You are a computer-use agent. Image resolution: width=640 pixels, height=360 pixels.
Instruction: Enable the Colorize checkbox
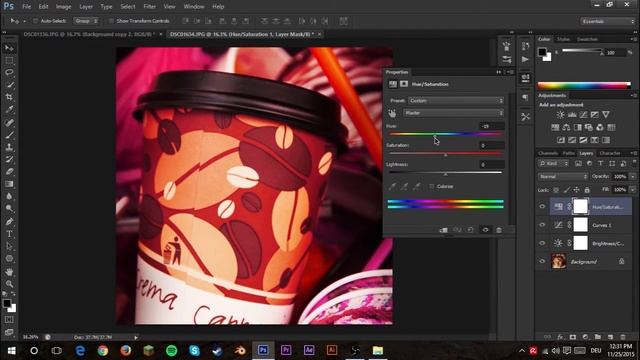tap(431, 187)
